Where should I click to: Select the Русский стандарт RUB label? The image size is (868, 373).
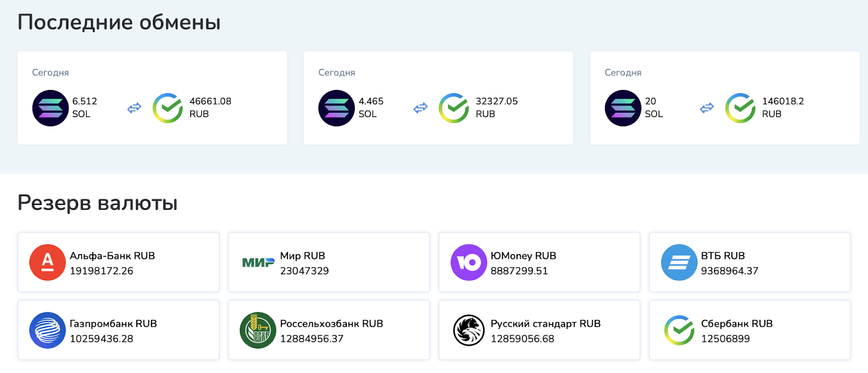pos(546,324)
